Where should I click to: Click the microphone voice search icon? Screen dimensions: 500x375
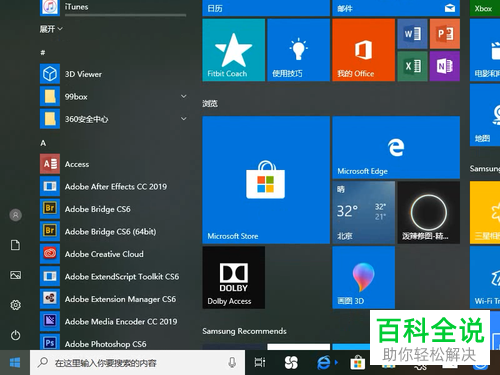[x=232, y=362]
